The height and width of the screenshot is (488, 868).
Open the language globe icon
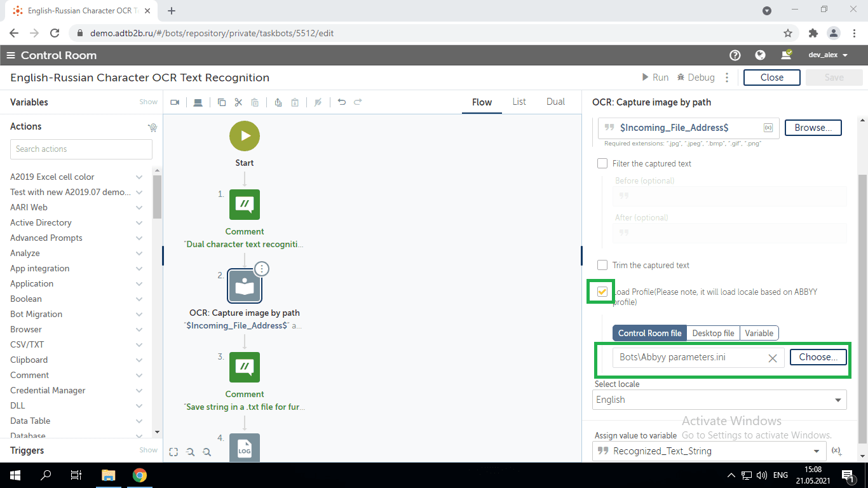pos(760,55)
